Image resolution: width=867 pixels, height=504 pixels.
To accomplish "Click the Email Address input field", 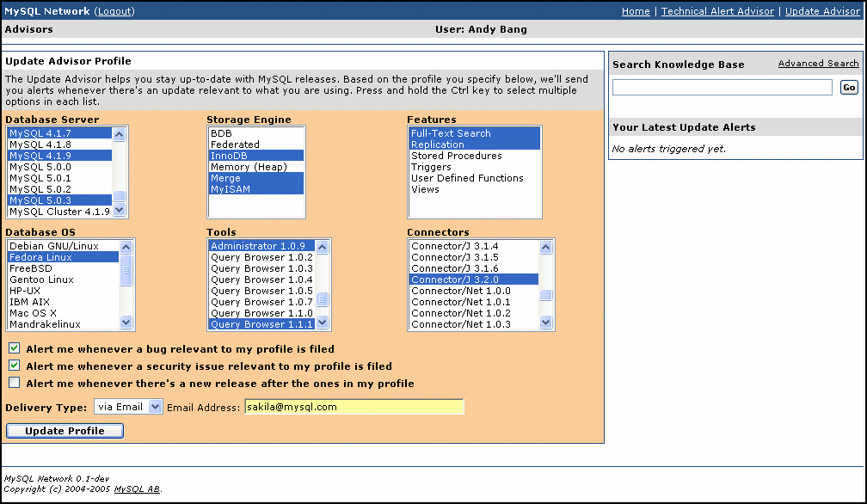I will click(x=354, y=407).
